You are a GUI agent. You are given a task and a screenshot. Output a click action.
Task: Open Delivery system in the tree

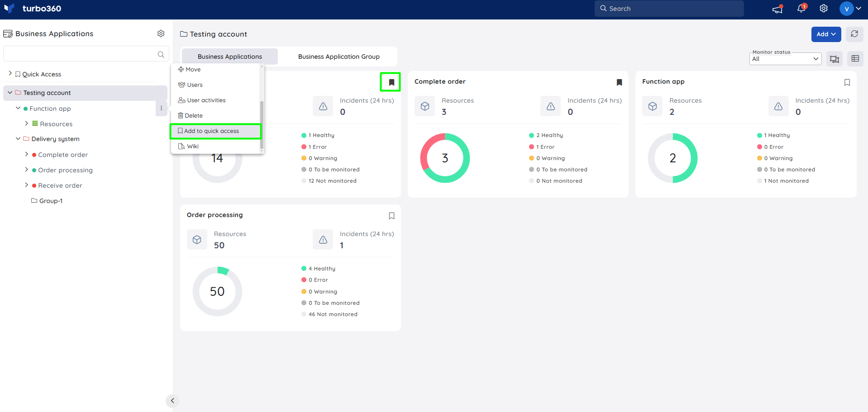(55, 139)
